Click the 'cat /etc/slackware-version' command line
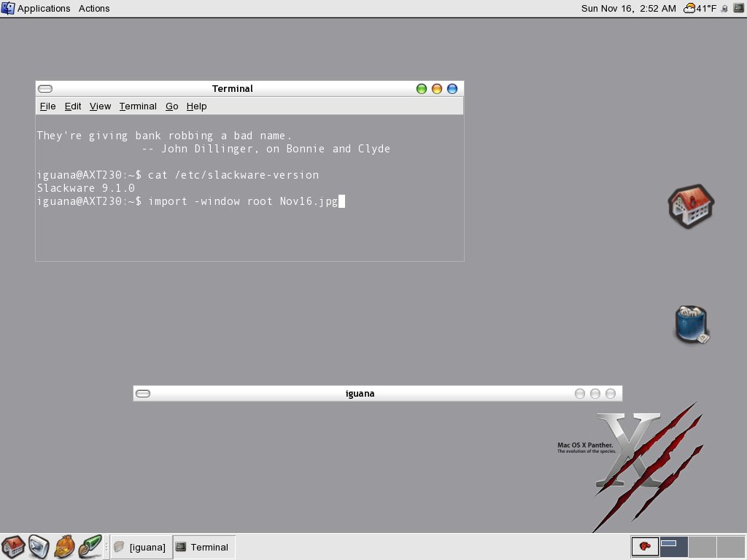Viewport: 747px width, 560px height. [x=178, y=175]
